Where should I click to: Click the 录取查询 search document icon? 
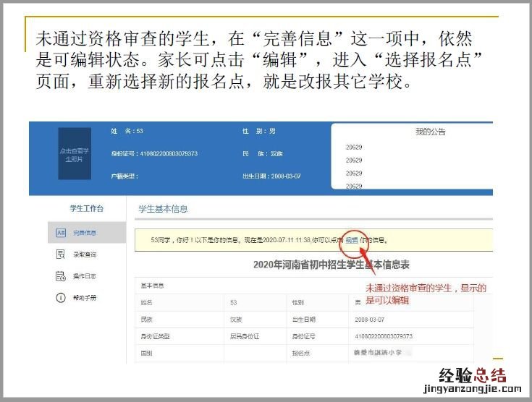tap(61, 255)
